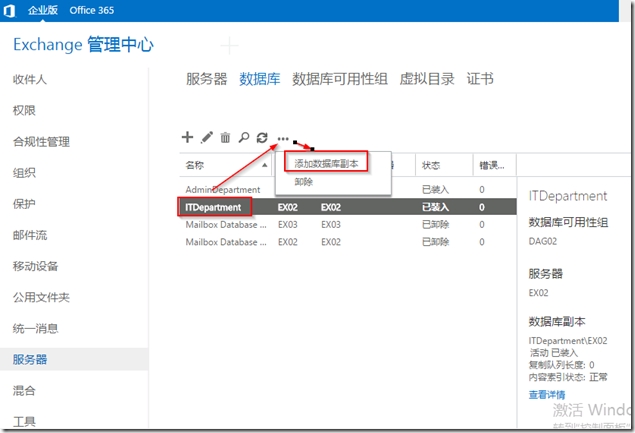Click the 错误 column header
This screenshot has height=433, width=635.
(492, 165)
